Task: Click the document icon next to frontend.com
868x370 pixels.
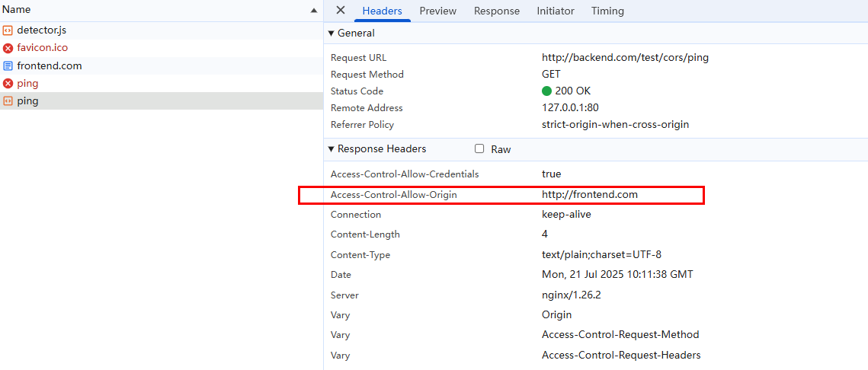Action: [8, 66]
